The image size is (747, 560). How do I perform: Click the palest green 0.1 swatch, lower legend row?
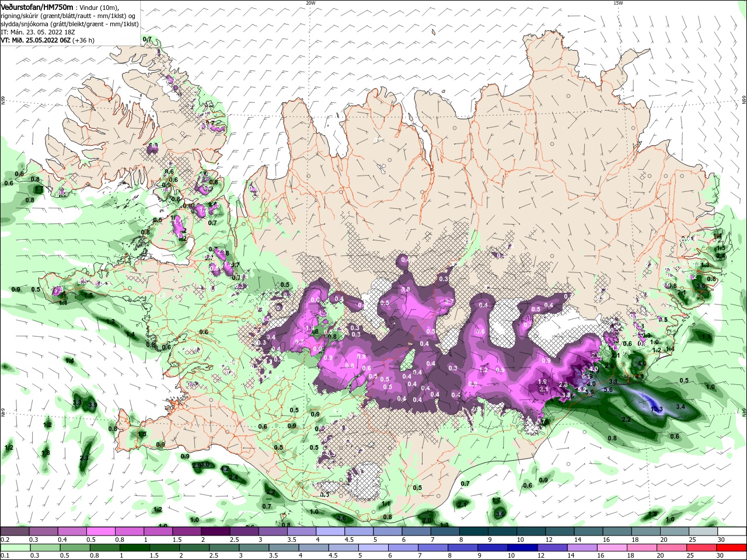[x=15, y=548]
